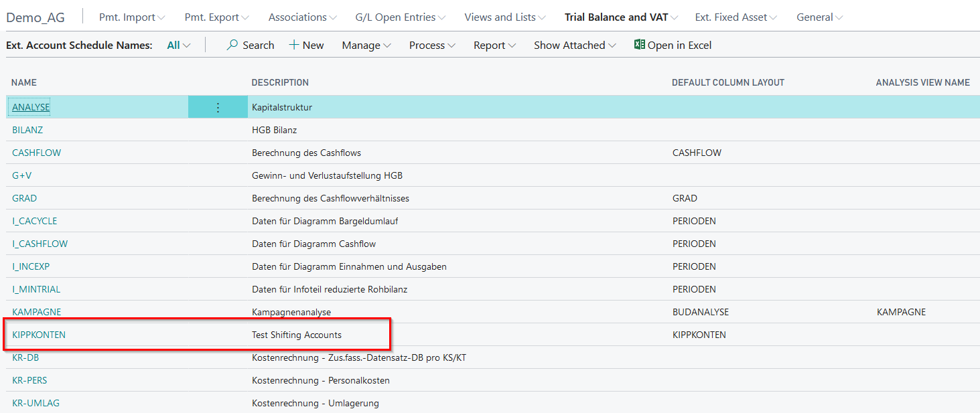Viewport: 980px width, 413px height.
Task: Open the All filter view dropdown
Action: 178,46
